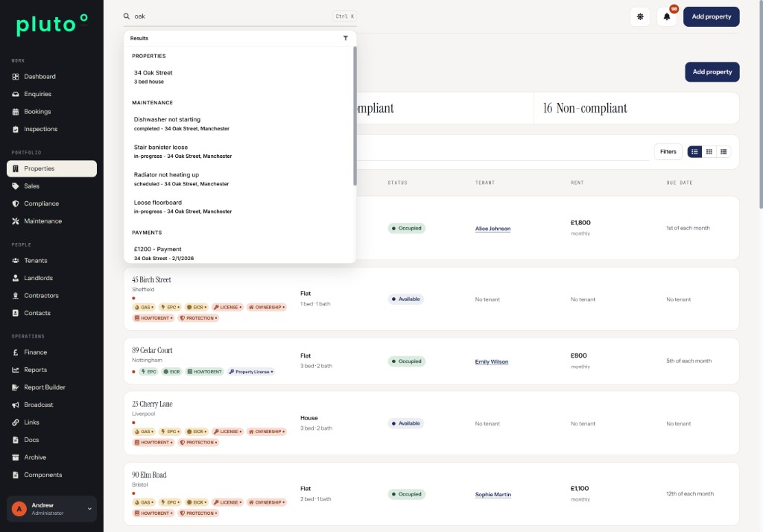Switch to grid view icon
763x532 pixels.
709,152
